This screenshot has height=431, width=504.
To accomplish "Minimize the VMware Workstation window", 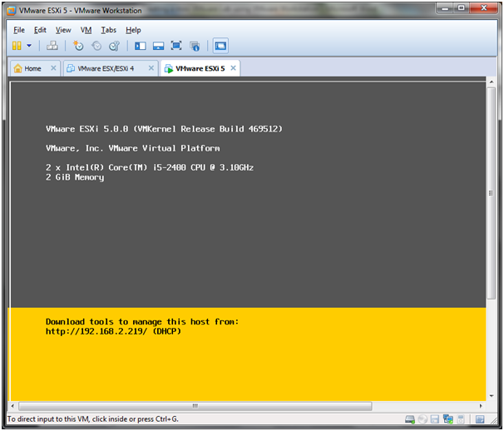I will (445, 8).
